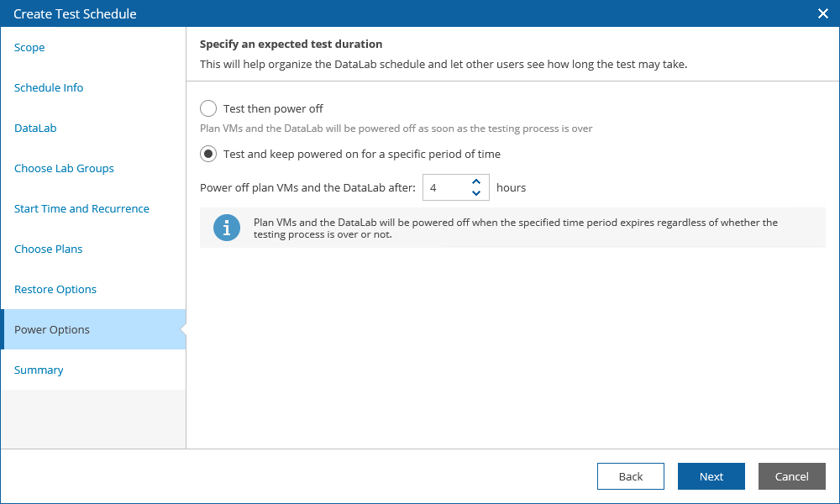This screenshot has width=840, height=504.
Task: Select Test then power off option
Action: point(208,108)
